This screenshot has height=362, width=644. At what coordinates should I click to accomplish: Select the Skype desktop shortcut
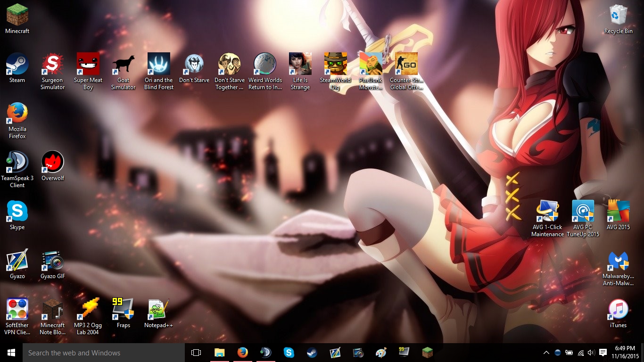click(17, 215)
